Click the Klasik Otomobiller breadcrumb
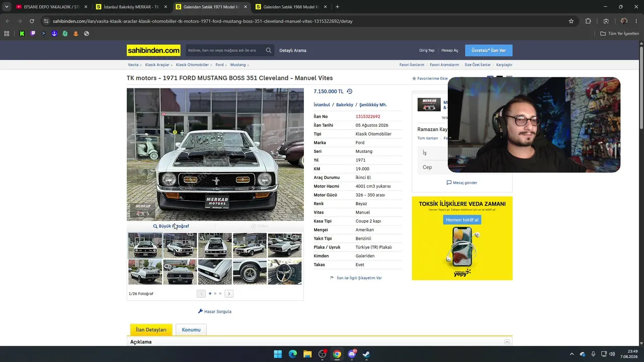This screenshot has width=644, height=362. pos(192,65)
